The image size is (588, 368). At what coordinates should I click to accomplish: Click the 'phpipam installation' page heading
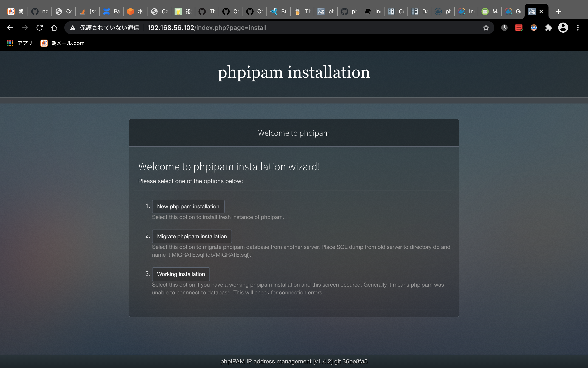click(294, 72)
